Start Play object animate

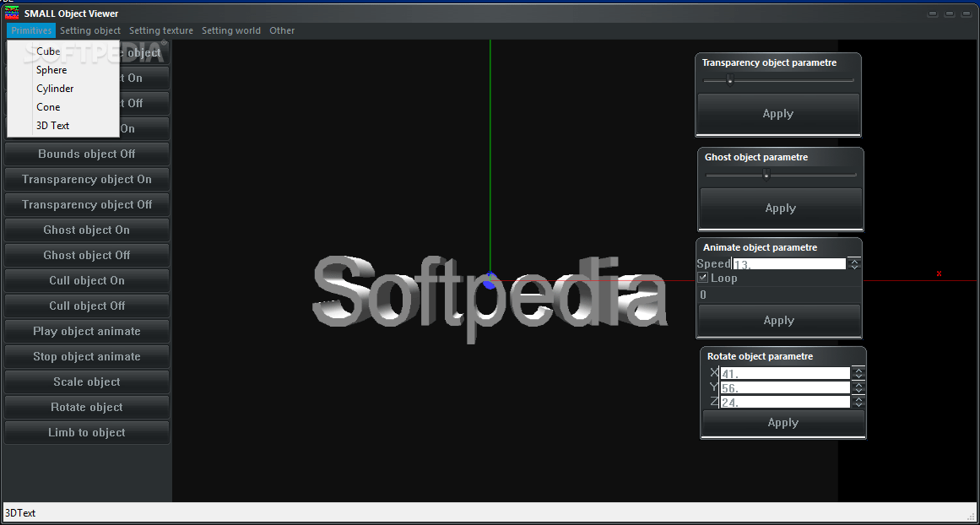(87, 331)
